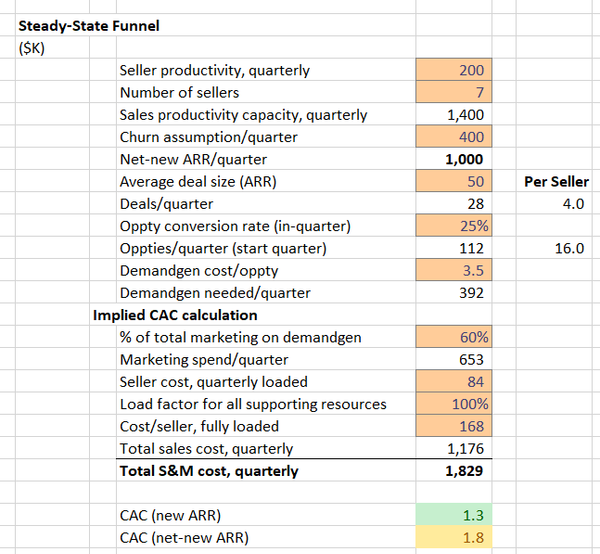Image resolution: width=600 pixels, height=554 pixels.
Task: Select the 'Implied CAC calculation' heading
Action: [175, 315]
